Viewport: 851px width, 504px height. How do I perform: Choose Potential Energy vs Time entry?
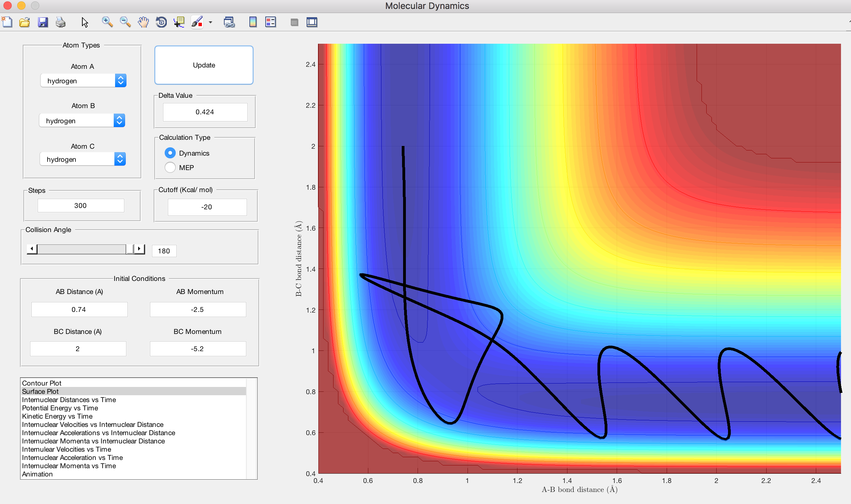click(60, 408)
